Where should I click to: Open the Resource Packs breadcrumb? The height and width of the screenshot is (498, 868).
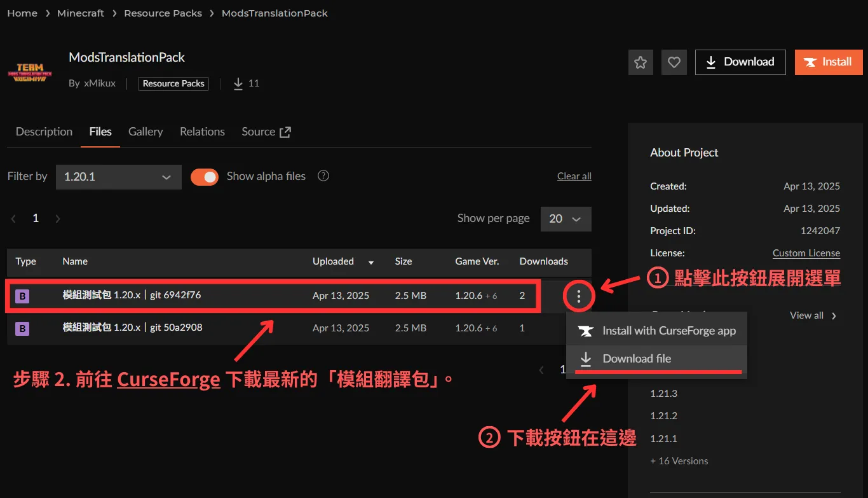[x=163, y=13]
